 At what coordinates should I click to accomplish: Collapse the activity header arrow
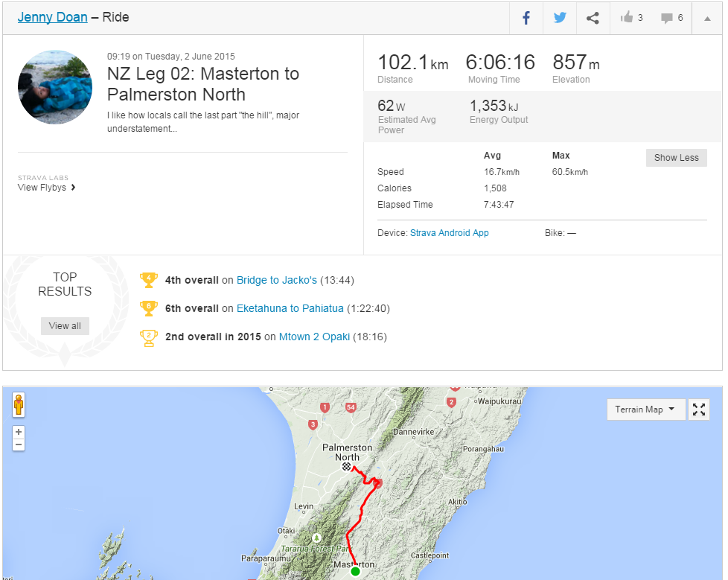point(706,18)
